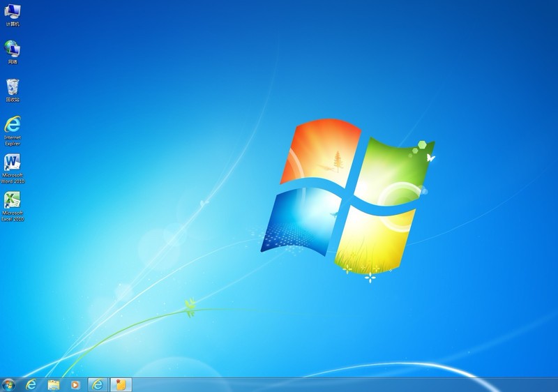Open Windows Explorer folder from taskbar

(x=54, y=384)
